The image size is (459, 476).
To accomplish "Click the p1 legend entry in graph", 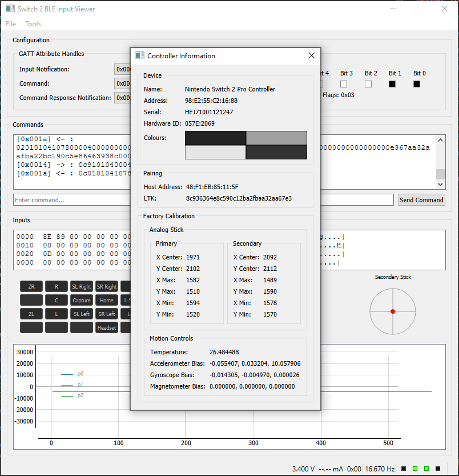I will 72,385.
